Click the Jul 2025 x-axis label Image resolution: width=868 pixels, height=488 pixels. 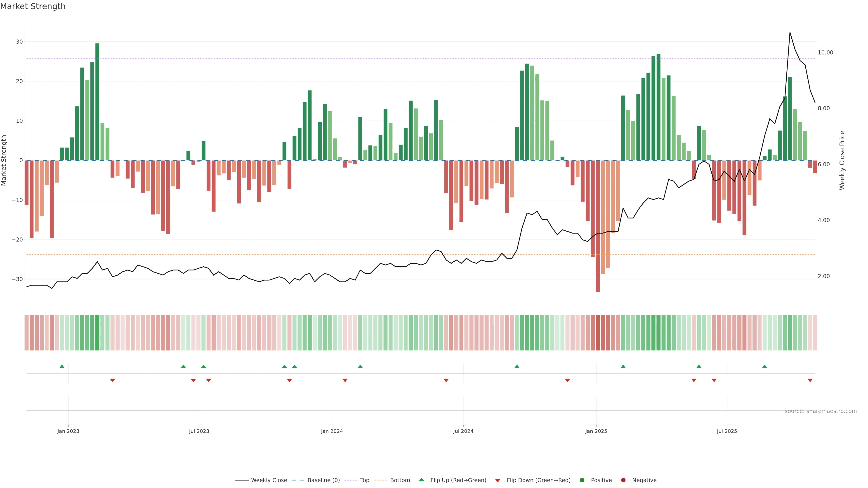click(727, 431)
